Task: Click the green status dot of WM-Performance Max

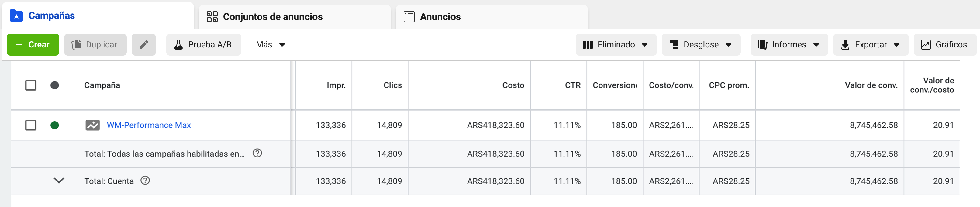Action: coord(55,125)
